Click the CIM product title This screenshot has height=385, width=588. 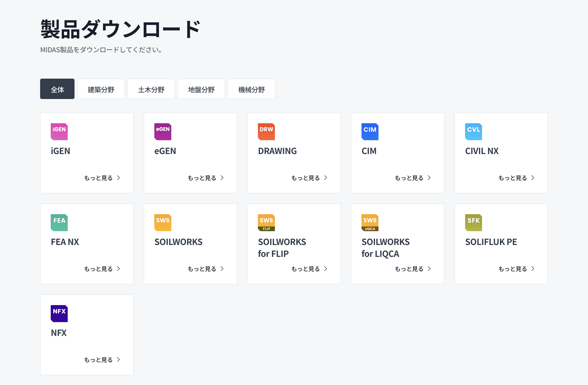[x=369, y=151]
